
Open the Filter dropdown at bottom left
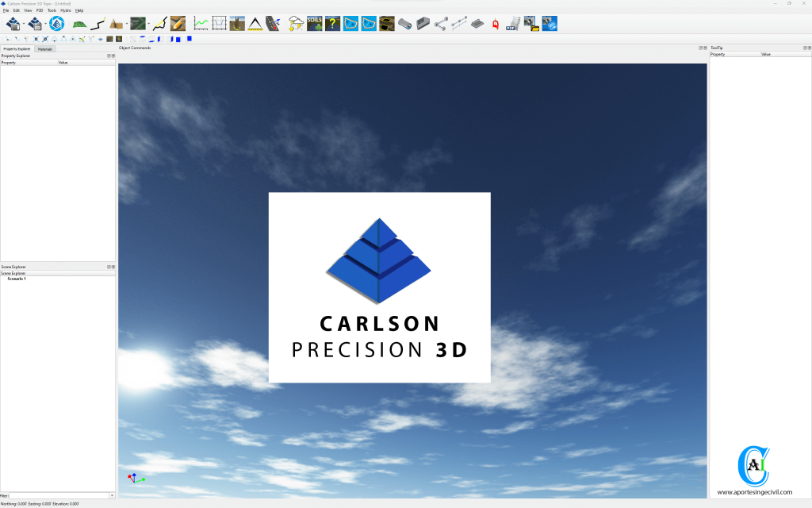(x=112, y=495)
